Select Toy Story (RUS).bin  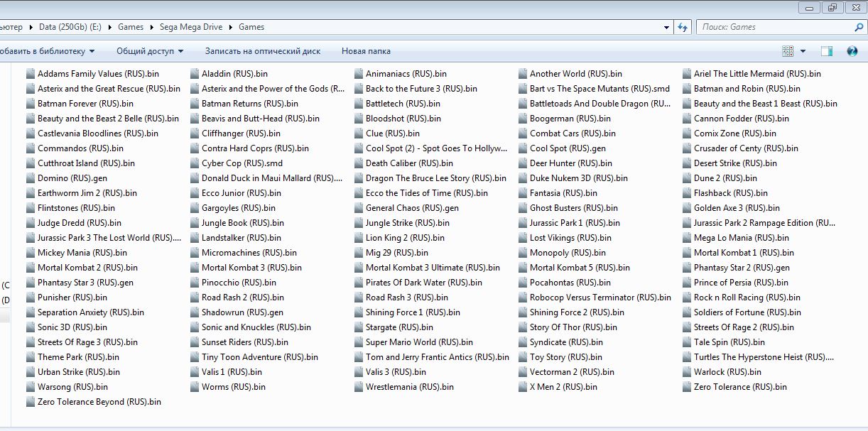point(560,357)
